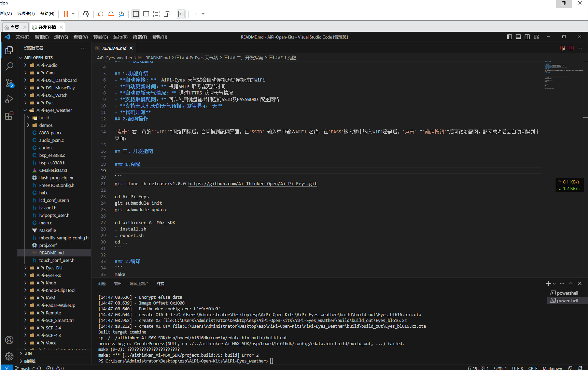Expand the AiPi-Knob folder

[46, 283]
